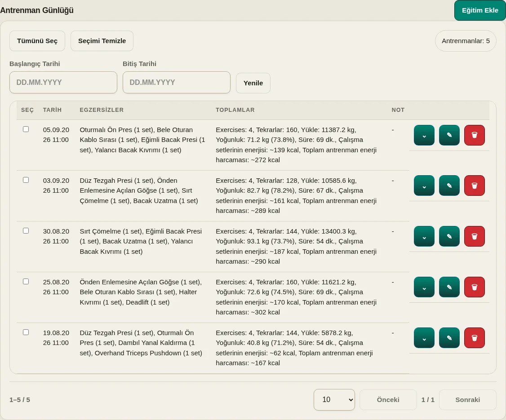Image resolution: width=506 pixels, height=420 pixels.
Task: Focus the Bitiş Tarihi date field
Action: 177,83
